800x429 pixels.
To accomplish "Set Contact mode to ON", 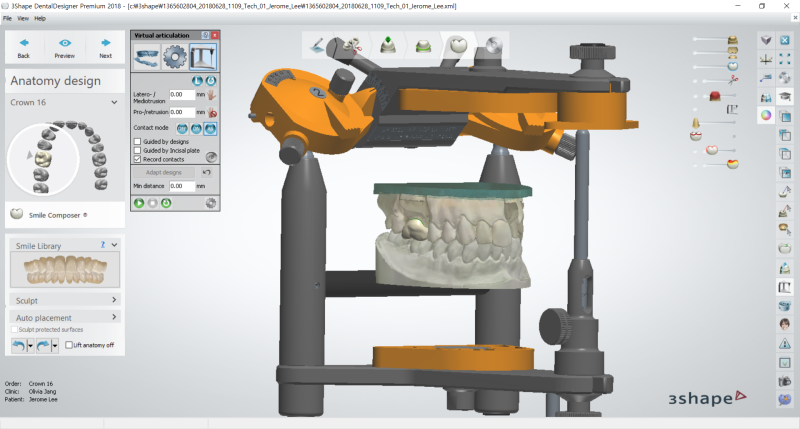I will tap(196, 129).
